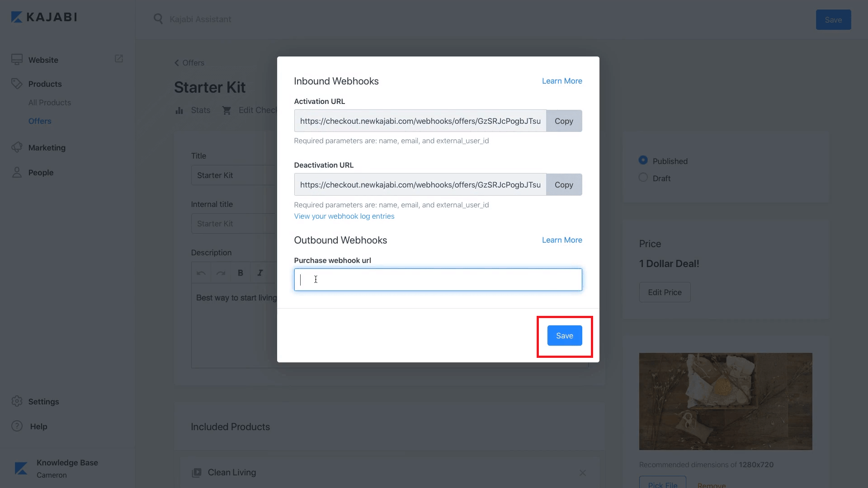This screenshot has height=488, width=868.
Task: Select the Draft radio button
Action: pos(643,177)
